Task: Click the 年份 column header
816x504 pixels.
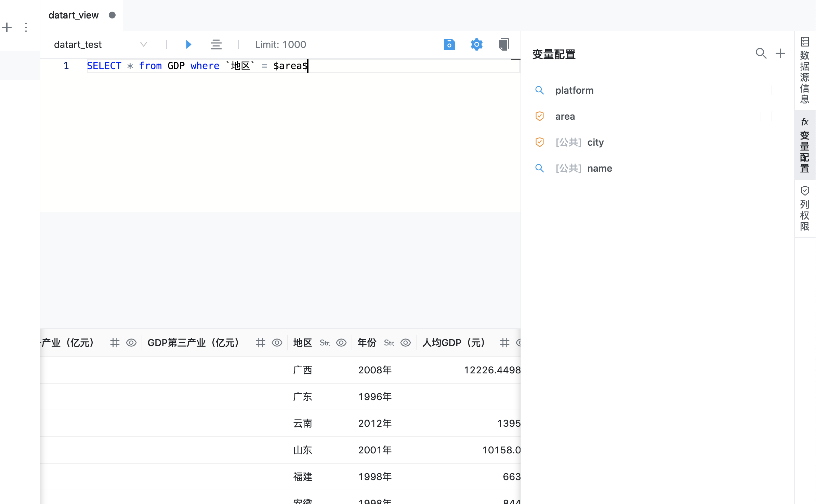Action: coord(367,343)
